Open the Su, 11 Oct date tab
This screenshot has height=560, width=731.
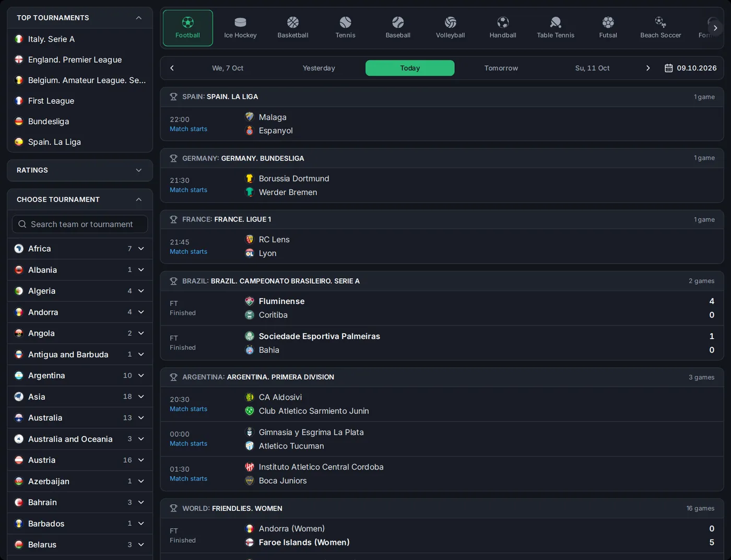(x=592, y=68)
